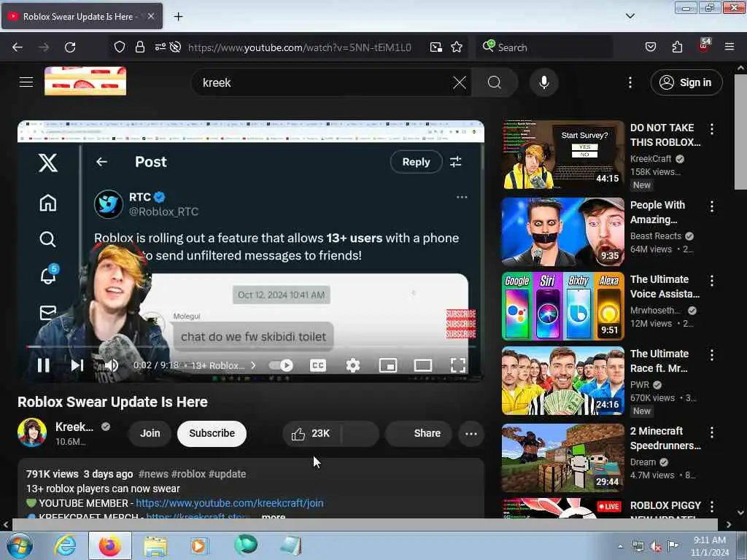747x560 pixels.
Task: Seek on the video progress bar
Action: tap(251, 346)
